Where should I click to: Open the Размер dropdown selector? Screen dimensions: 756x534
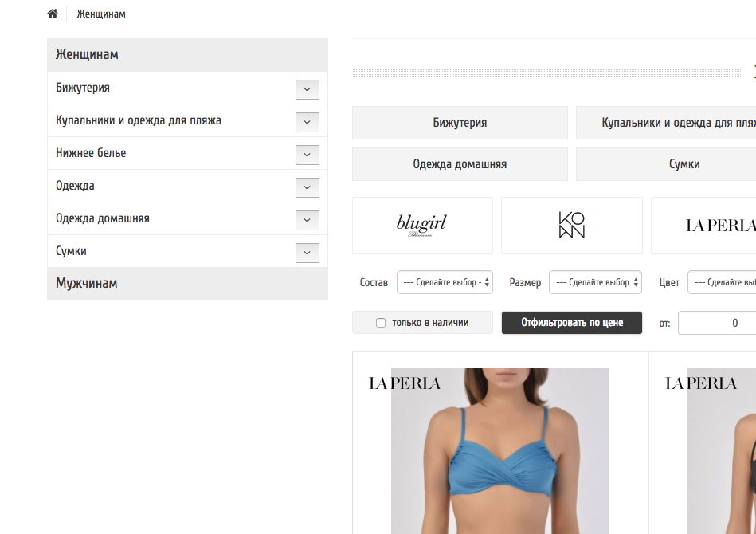pyautogui.click(x=595, y=282)
